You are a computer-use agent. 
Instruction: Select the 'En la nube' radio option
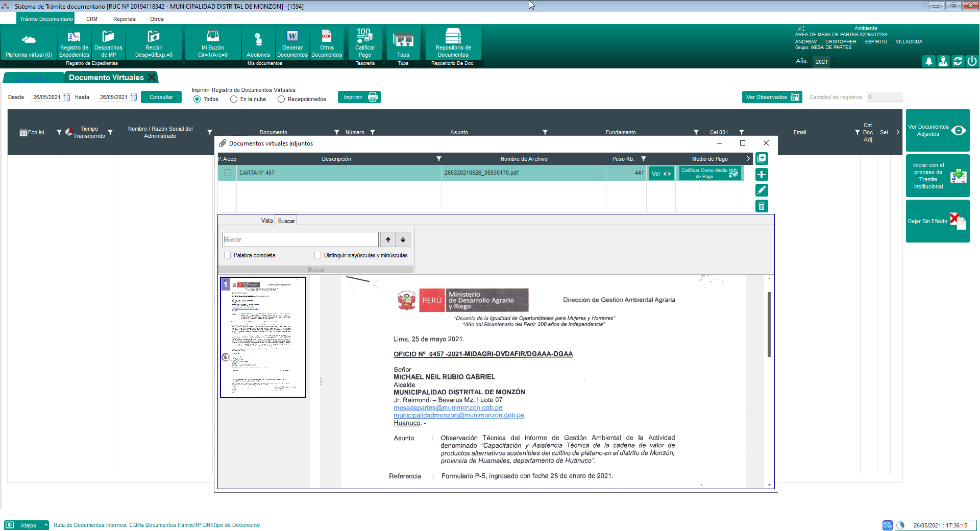click(234, 100)
